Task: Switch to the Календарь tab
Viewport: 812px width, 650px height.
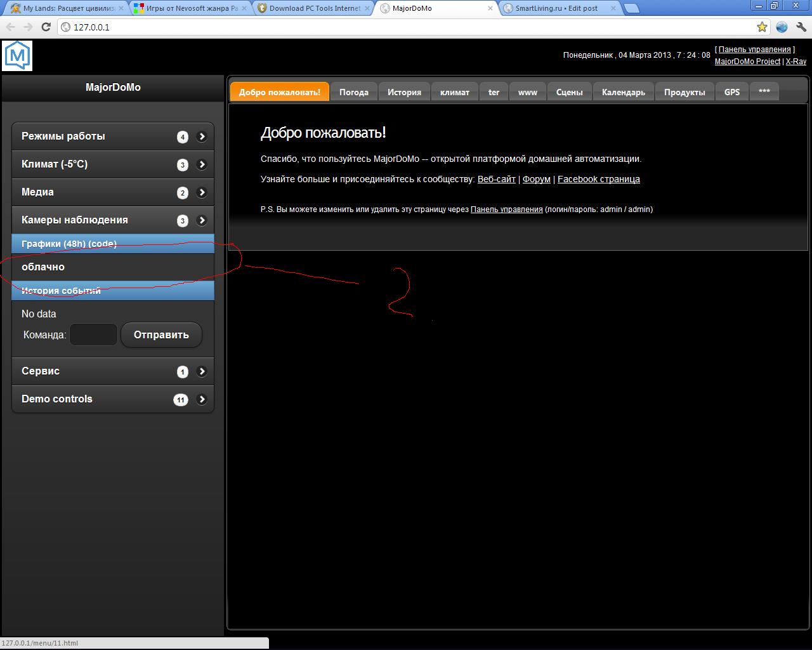Action: [624, 92]
